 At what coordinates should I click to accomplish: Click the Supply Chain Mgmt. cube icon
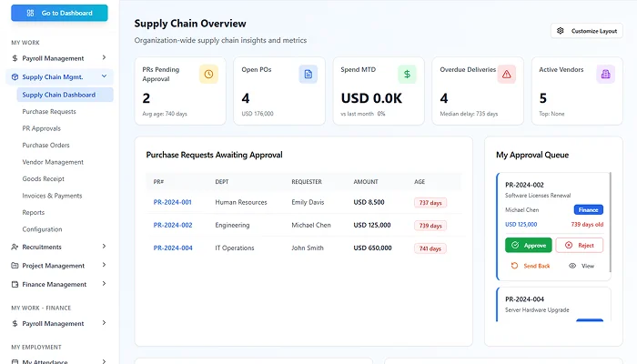point(15,77)
